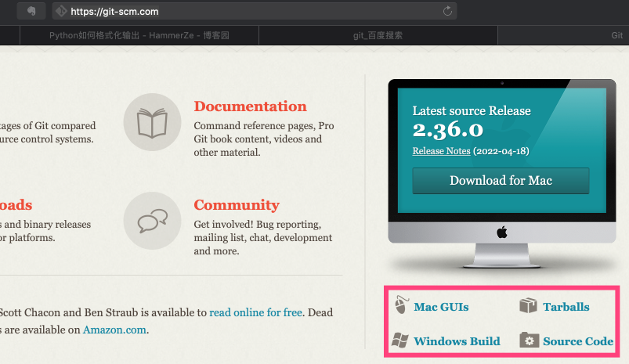Screen dimensions: 629x364
Task: Reload the page with the refresh icon
Action: click(447, 11)
